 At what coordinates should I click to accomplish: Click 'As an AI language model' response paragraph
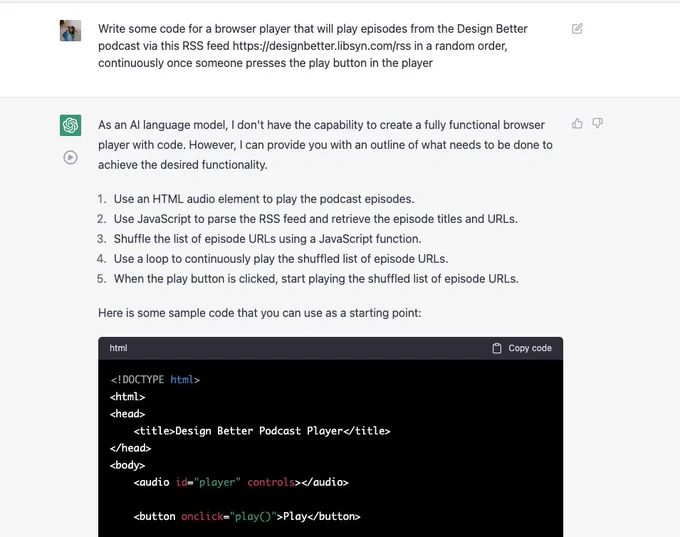coord(325,145)
